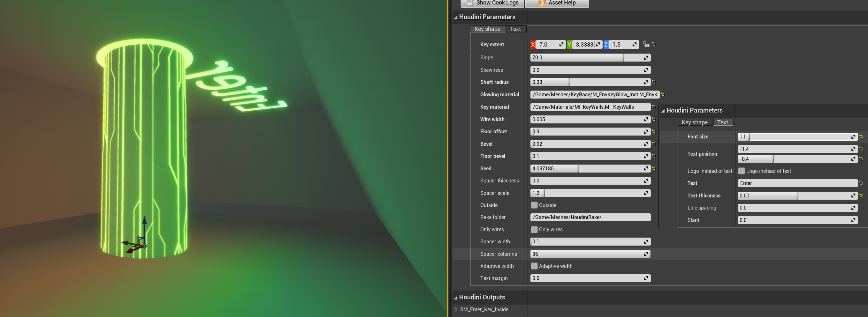The image size is (868, 317).
Task: Reset Floor bevel to default
Action: coord(654,156)
